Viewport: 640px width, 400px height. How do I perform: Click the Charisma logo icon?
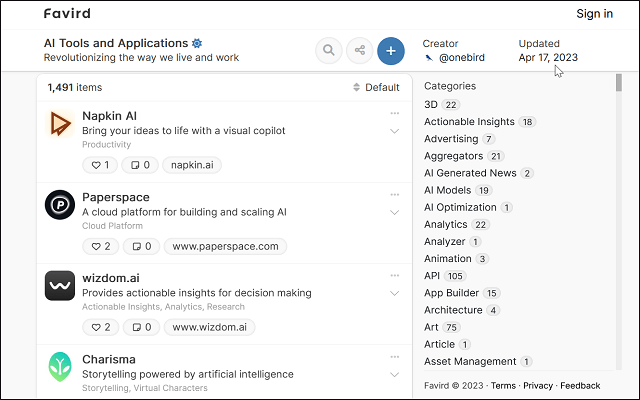coord(60,367)
